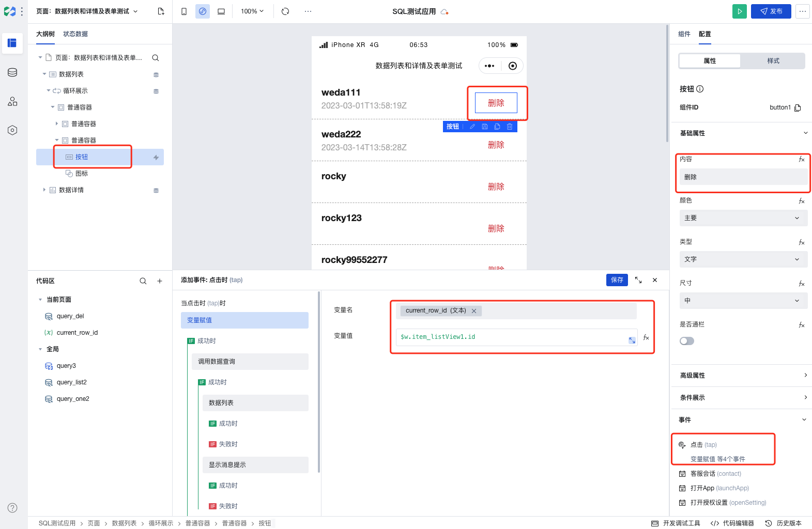Screen dimensions: 812x529
Task: Select the 调用数据查询 action step
Action: click(x=250, y=362)
